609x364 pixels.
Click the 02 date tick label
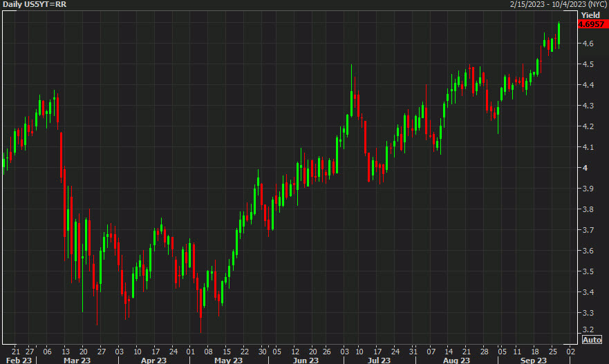(570, 352)
